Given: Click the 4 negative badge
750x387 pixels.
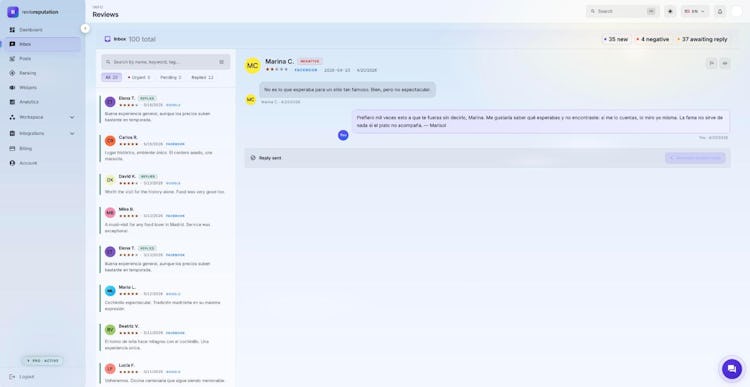Looking at the screenshot, I should coord(653,39).
